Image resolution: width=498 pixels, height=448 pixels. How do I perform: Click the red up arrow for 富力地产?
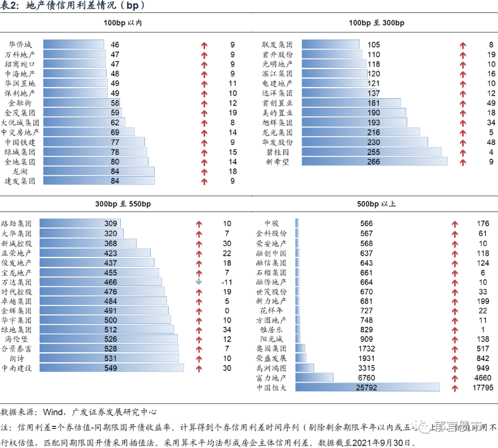[455, 378]
